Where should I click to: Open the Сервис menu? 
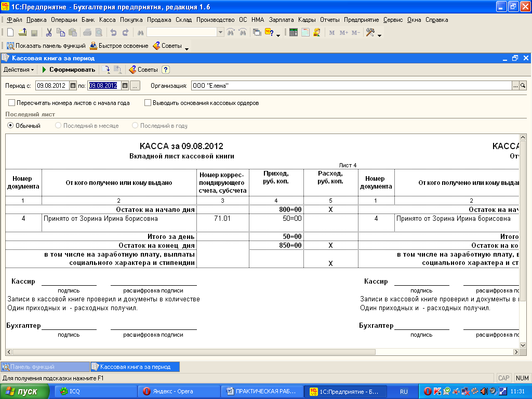393,20
